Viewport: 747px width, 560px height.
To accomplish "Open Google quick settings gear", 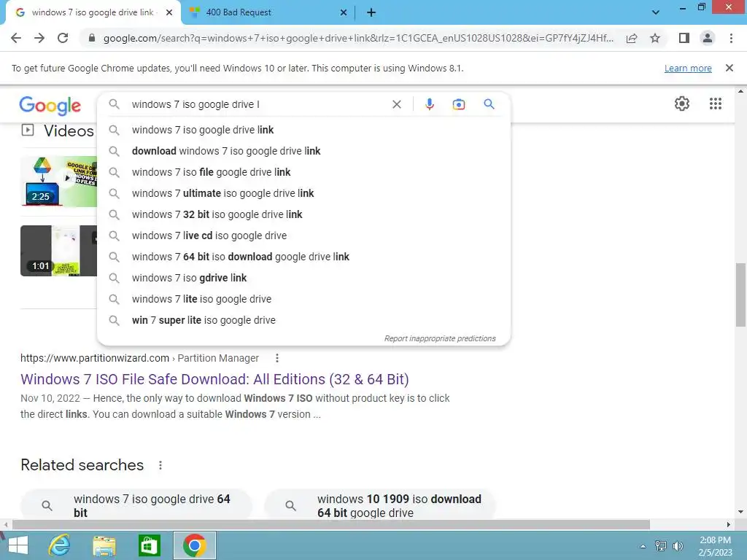I will point(682,104).
